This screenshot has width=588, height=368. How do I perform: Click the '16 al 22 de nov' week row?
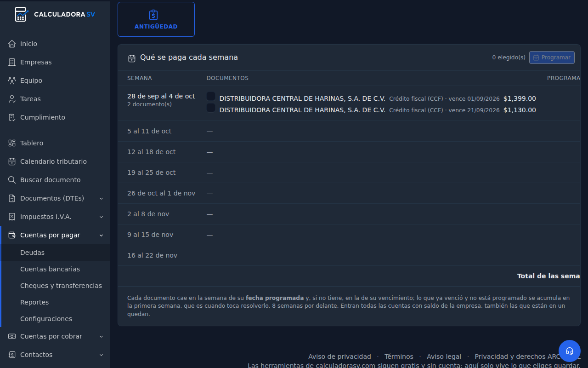tap(349, 255)
